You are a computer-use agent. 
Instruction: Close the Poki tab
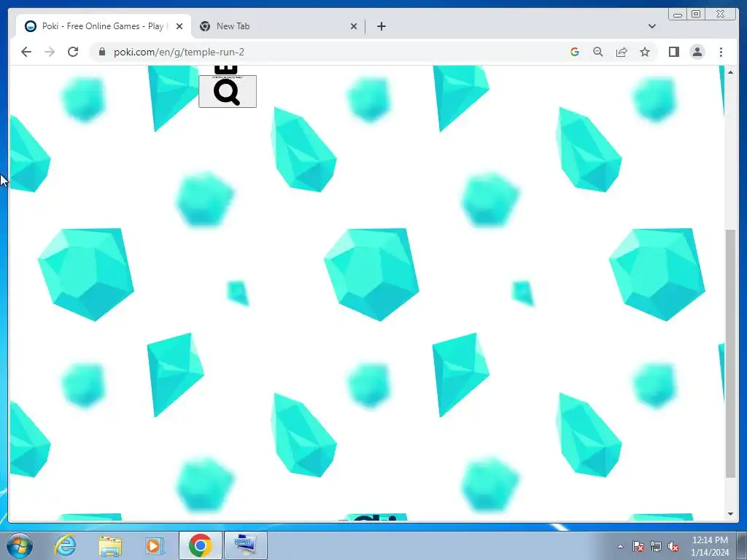pyautogui.click(x=179, y=26)
